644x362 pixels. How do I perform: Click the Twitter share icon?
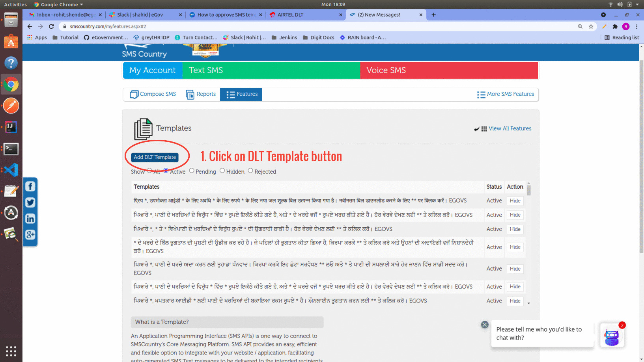pos(30,202)
